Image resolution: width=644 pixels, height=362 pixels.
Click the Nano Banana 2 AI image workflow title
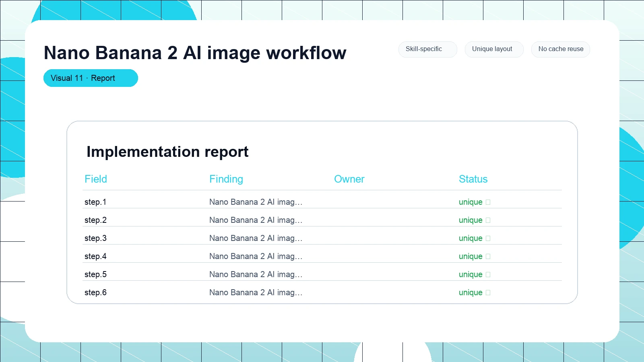click(195, 53)
